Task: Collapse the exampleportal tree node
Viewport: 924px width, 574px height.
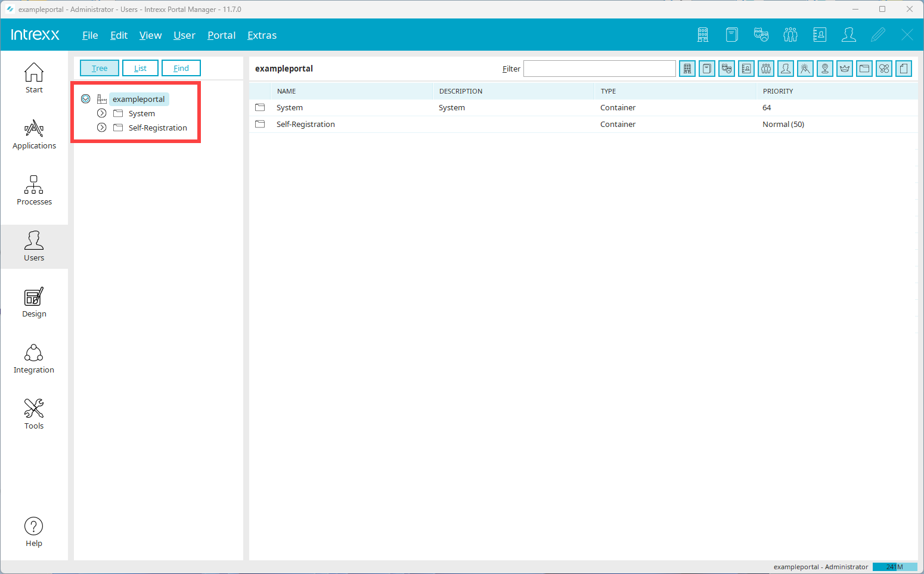Action: (86, 99)
